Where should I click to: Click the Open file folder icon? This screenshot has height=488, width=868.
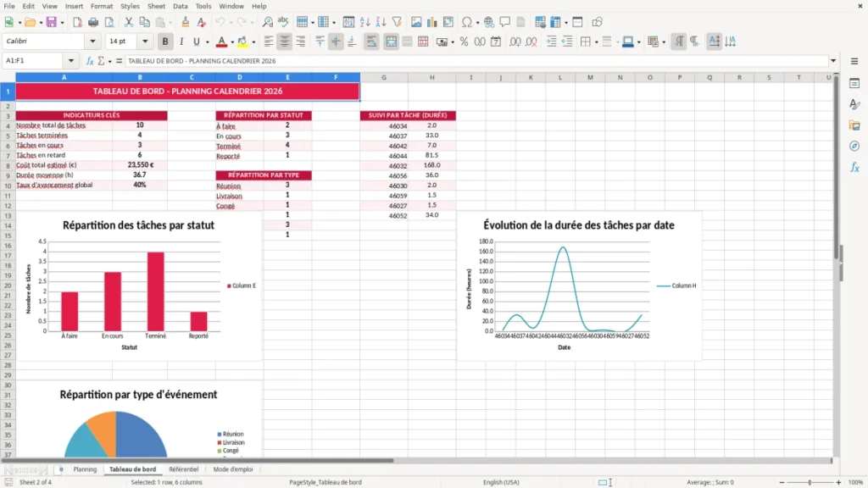click(x=30, y=22)
